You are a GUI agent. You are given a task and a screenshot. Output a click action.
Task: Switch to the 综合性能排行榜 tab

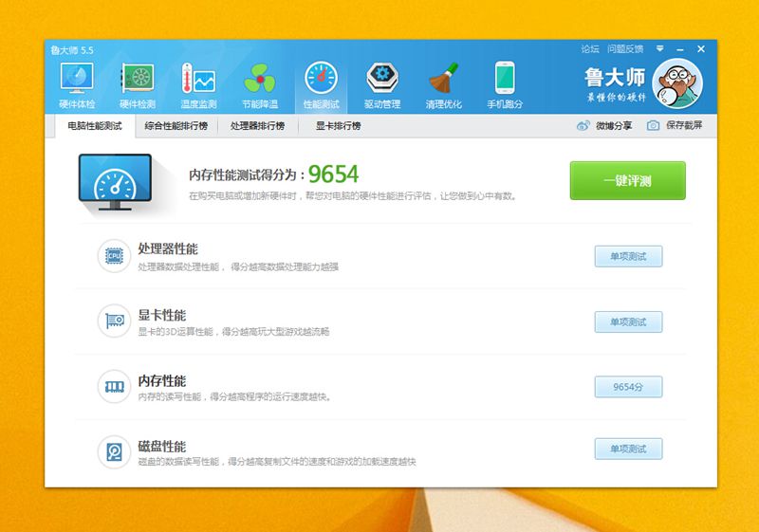point(176,125)
